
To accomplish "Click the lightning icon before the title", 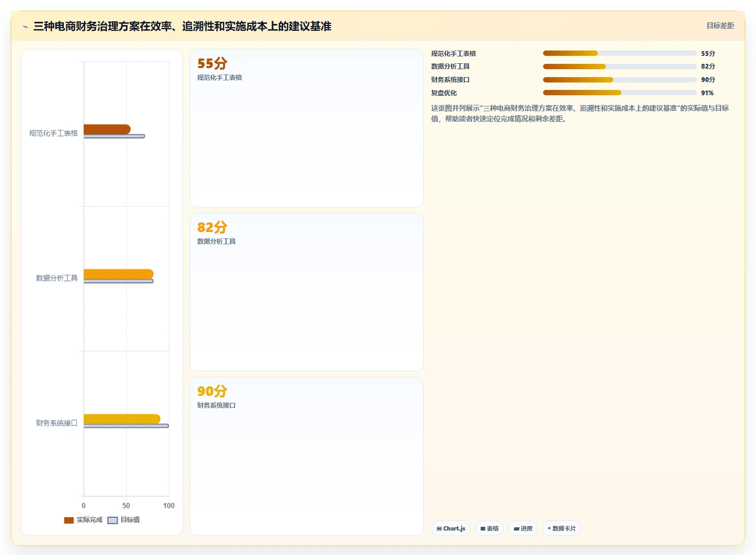I will (x=25, y=27).
